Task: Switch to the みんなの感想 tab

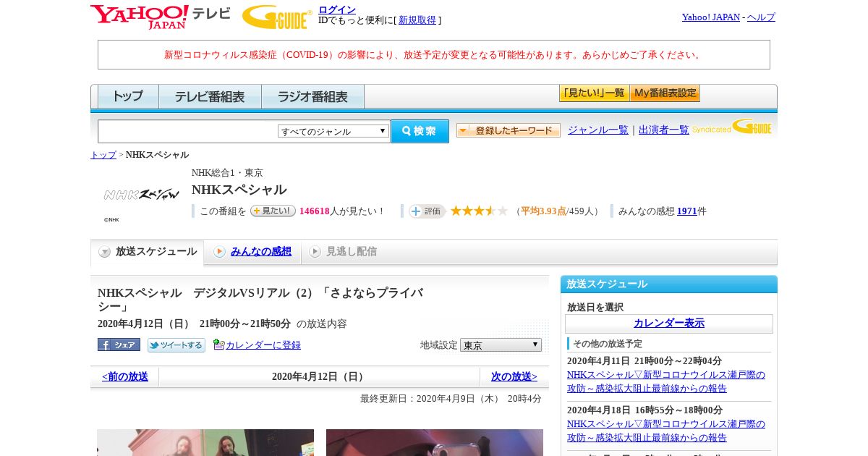Action: tap(261, 251)
